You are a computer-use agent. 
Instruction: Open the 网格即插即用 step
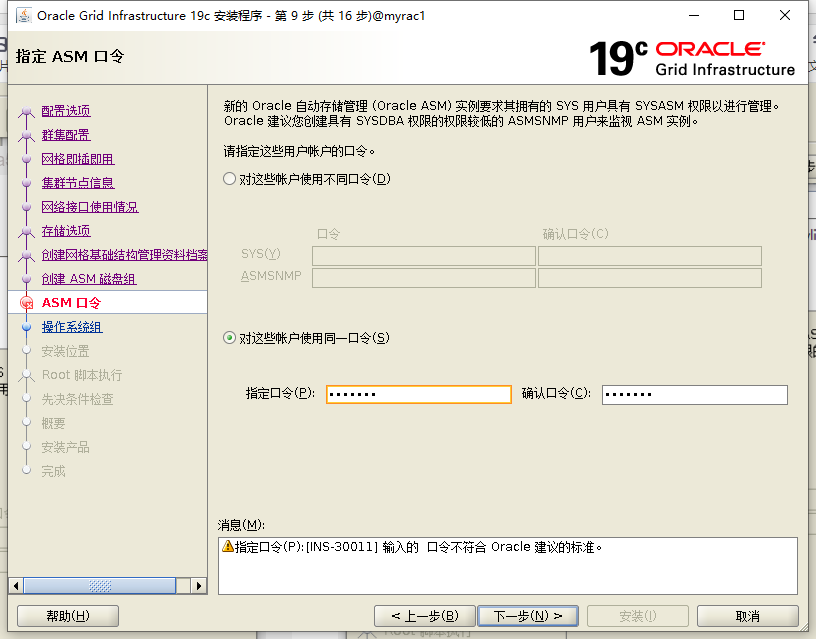click(78, 159)
